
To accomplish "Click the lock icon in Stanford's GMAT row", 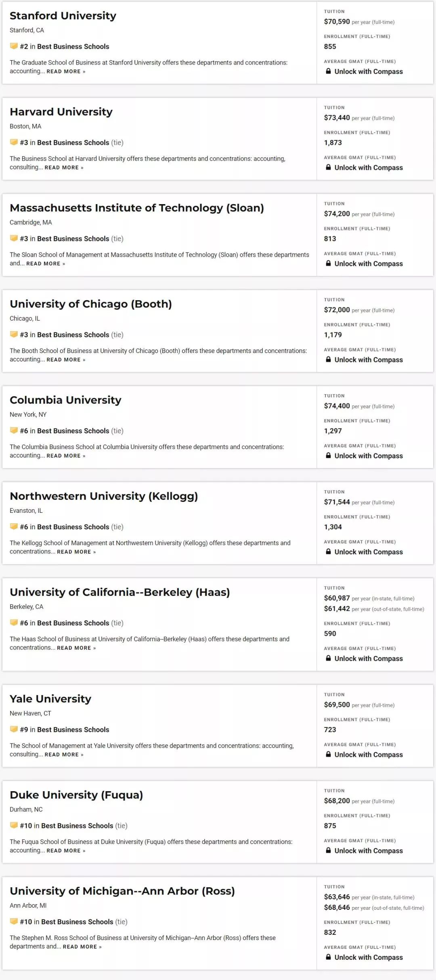I will click(x=329, y=71).
